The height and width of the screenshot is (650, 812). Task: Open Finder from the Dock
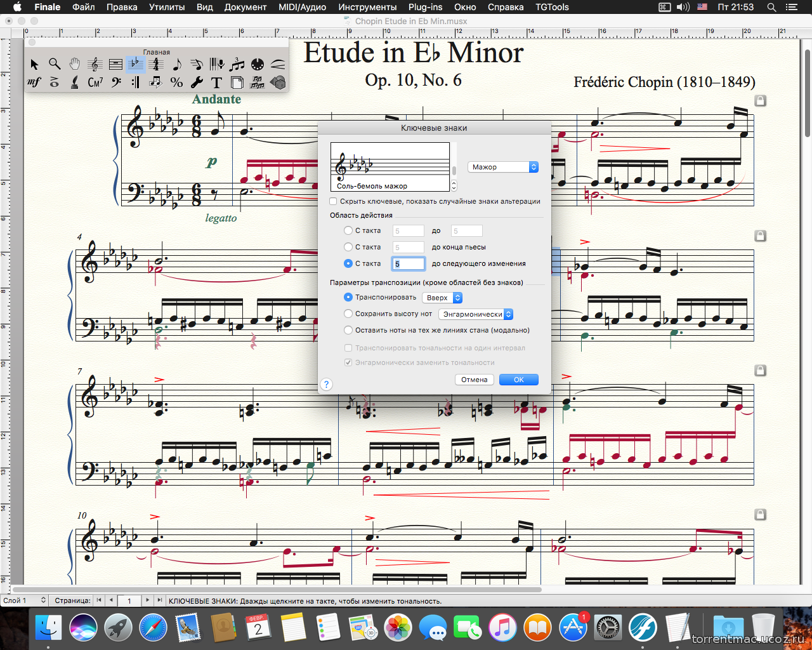(x=48, y=628)
